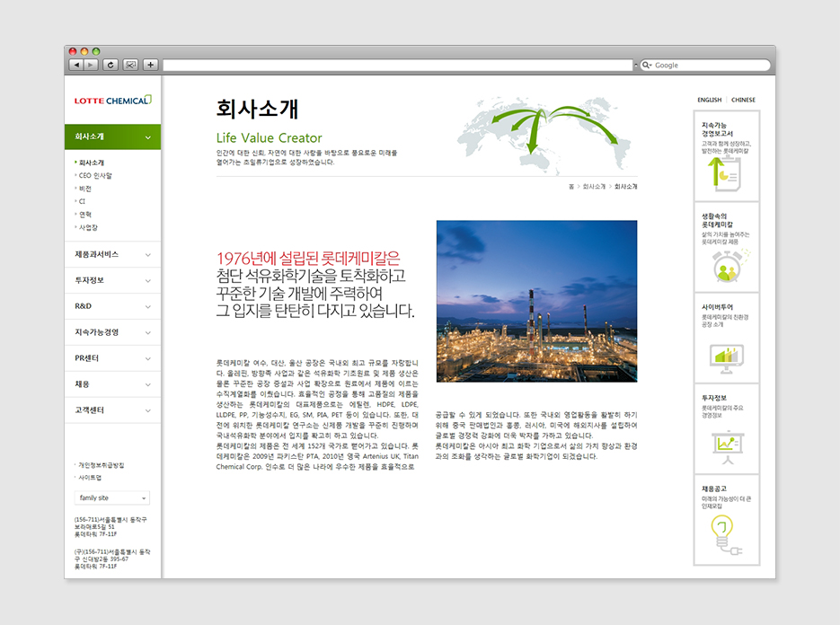Open the 비전 submenu link
The width and height of the screenshot is (840, 625).
(85, 189)
